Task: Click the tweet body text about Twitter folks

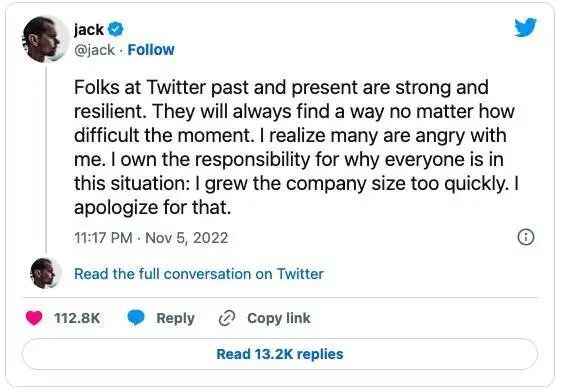Action: (296, 147)
